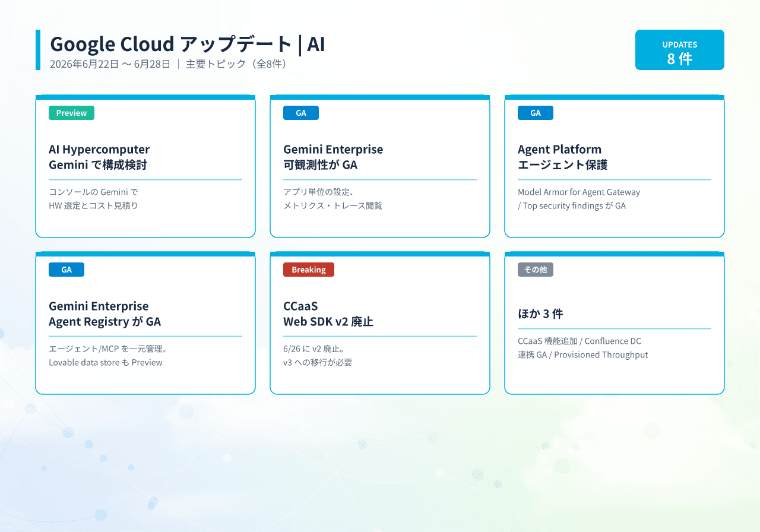Open the ほか 3 件 heading
The width and height of the screenshot is (760, 532).
pos(540,313)
